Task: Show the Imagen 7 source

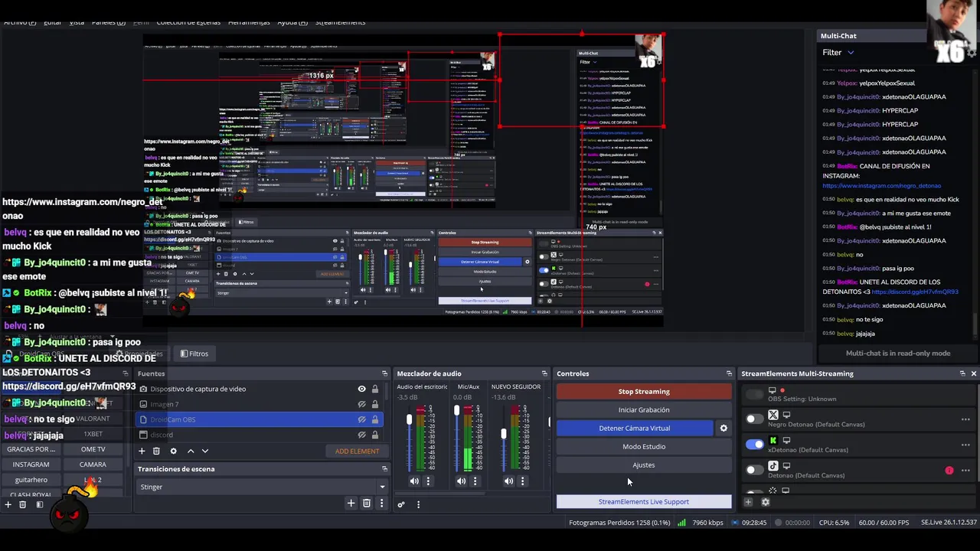Action: tap(361, 404)
